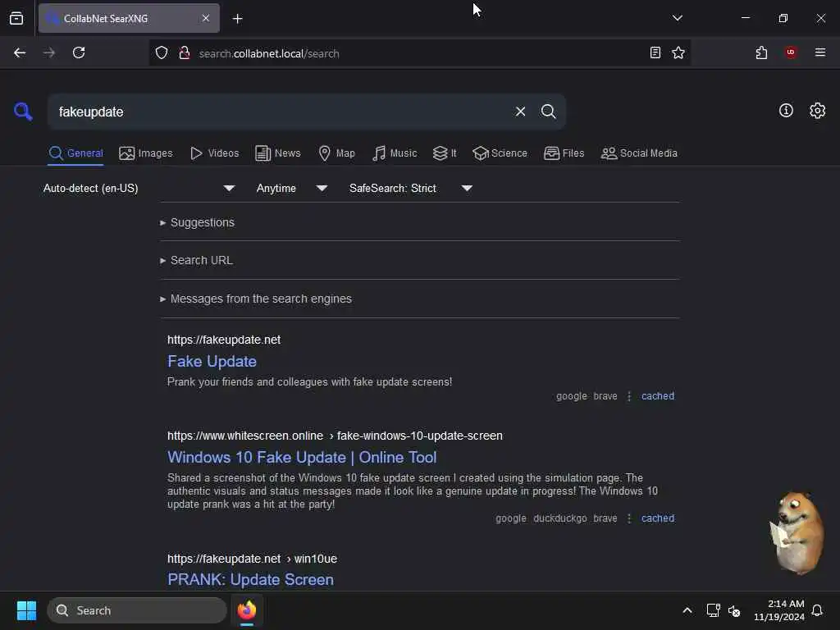Image resolution: width=840 pixels, height=630 pixels.
Task: Click the Windows taskbar Search box
Action: 137,610
